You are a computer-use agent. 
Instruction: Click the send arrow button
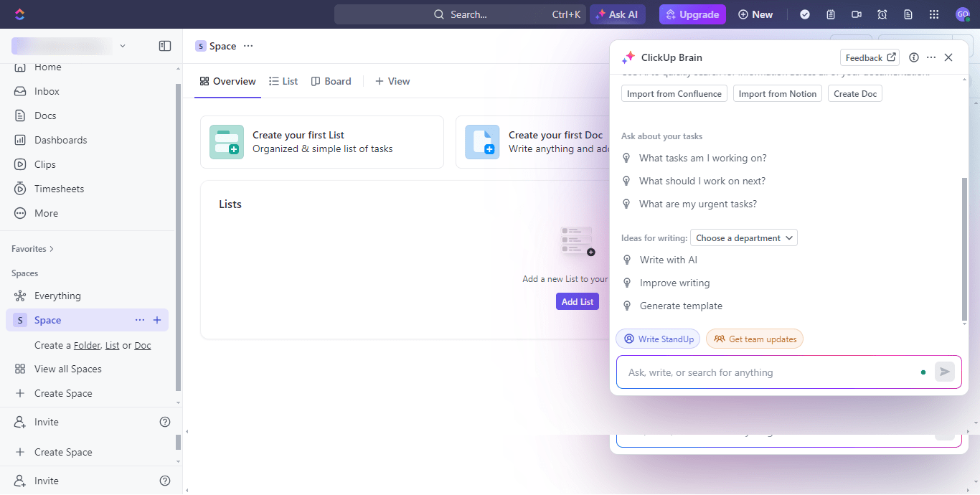945,372
